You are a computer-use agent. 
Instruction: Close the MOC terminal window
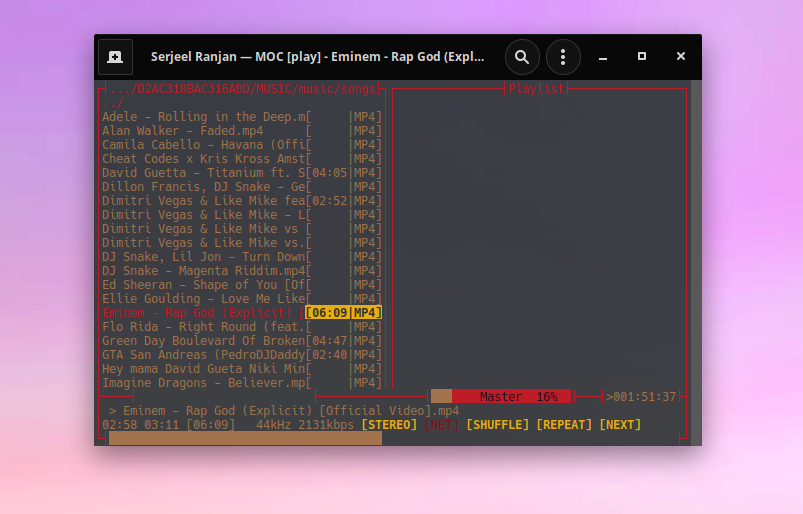(x=681, y=56)
